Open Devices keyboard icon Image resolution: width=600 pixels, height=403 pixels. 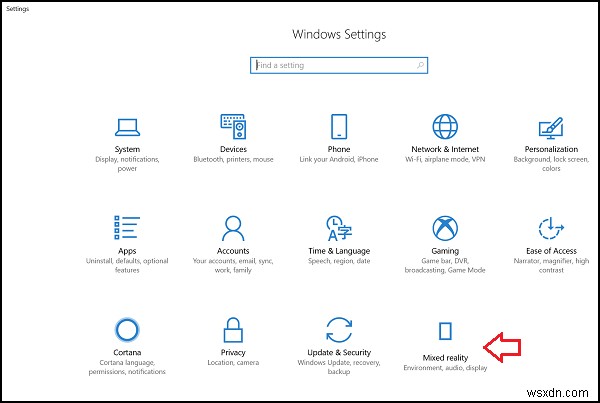(x=233, y=127)
